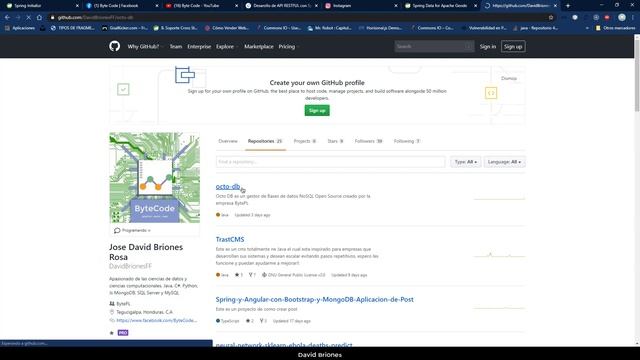
Task: Click the Programando status bubble
Action: click(132, 231)
